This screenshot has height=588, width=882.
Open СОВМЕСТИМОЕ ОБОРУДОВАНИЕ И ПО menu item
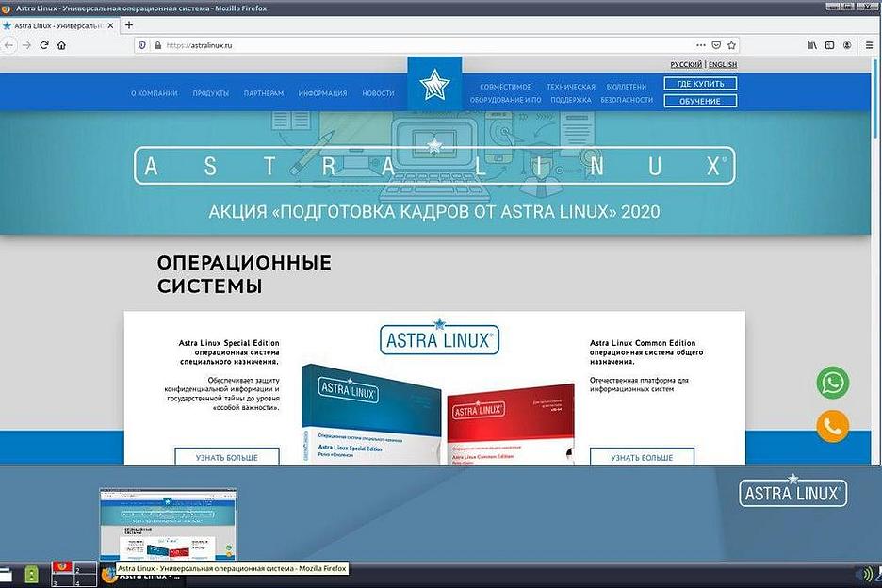[506, 93]
